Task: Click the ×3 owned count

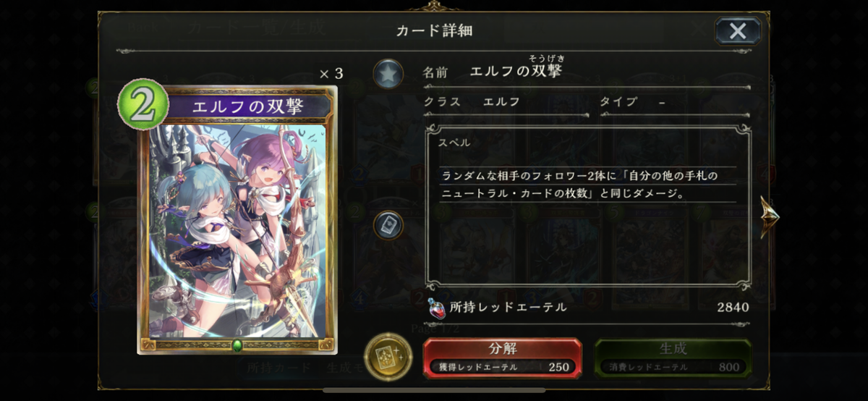Action: coord(331,74)
